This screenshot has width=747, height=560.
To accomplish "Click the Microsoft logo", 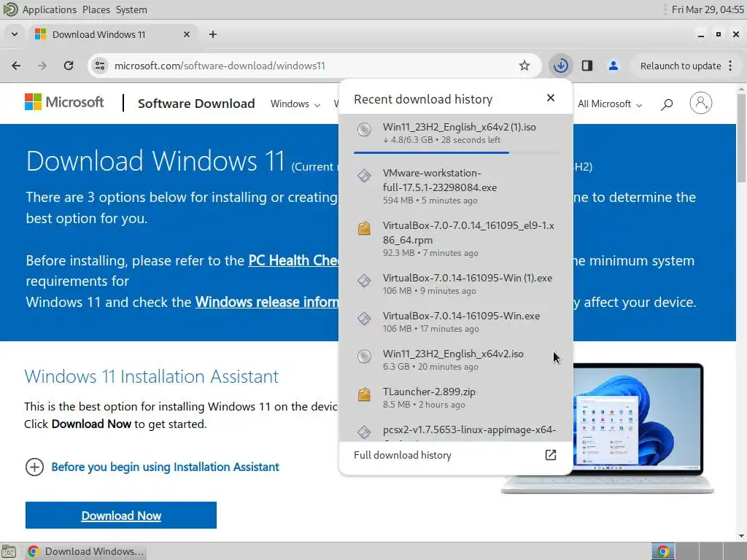I will [64, 102].
